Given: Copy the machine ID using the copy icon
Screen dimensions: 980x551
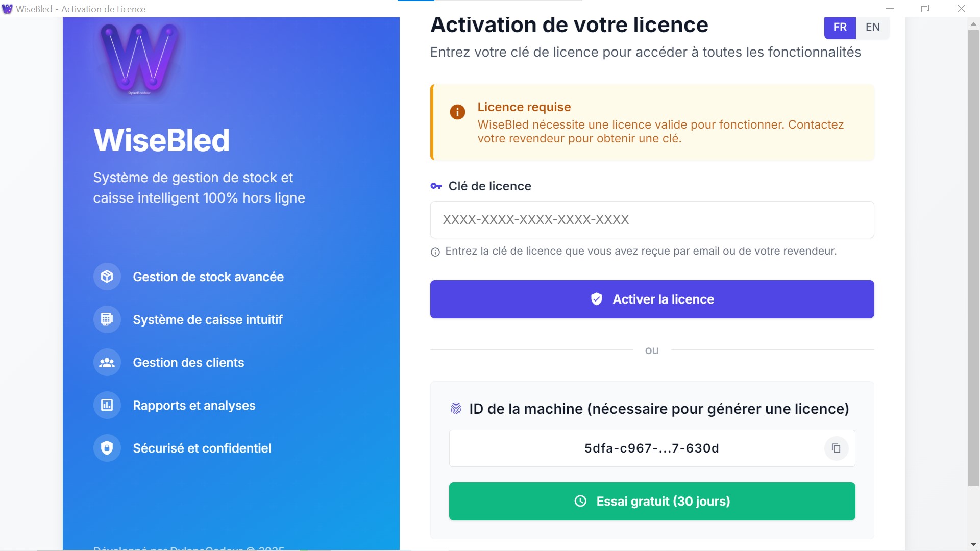Looking at the screenshot, I should (x=836, y=448).
